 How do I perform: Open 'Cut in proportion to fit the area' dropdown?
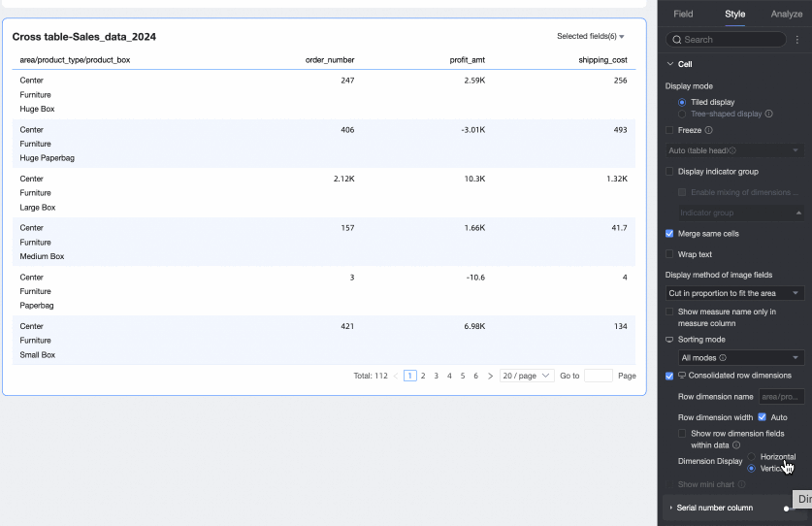click(734, 293)
